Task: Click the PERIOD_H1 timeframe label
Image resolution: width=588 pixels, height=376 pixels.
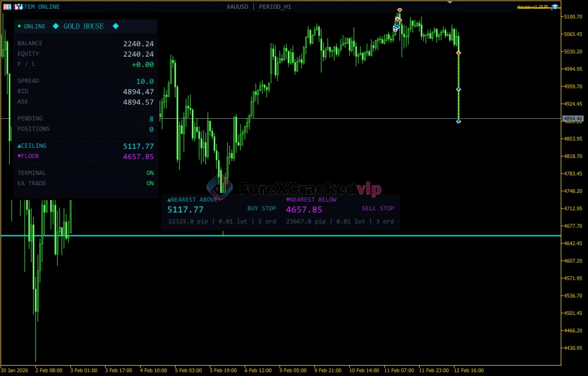Action: coord(275,7)
